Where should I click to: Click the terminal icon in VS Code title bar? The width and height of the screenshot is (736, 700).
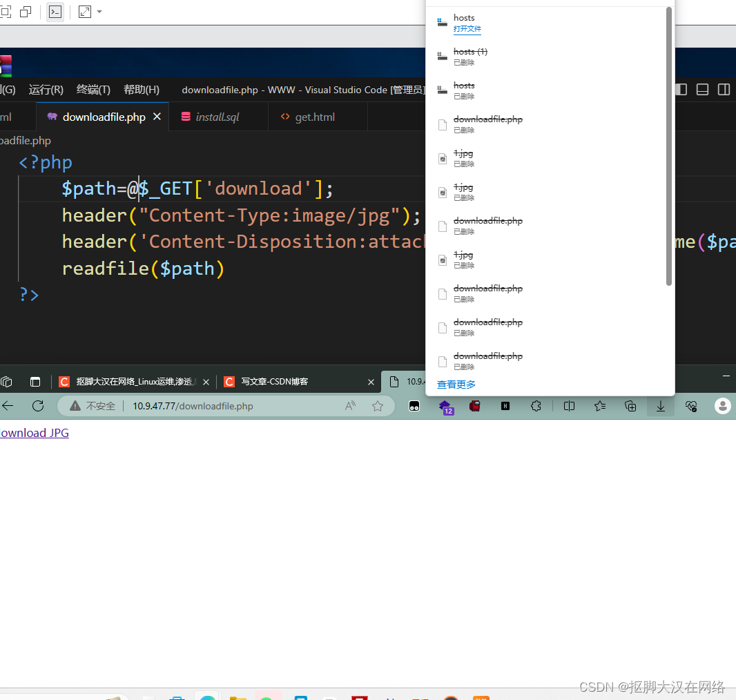55,12
